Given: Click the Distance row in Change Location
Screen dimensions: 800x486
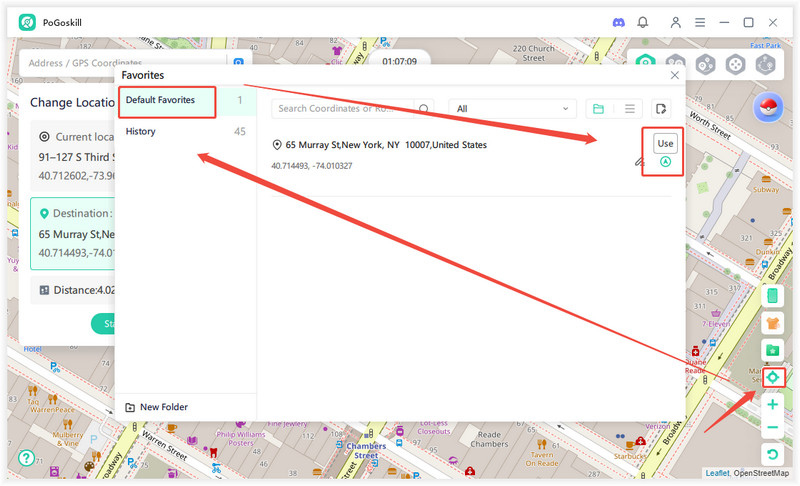Looking at the screenshot, I should pyautogui.click(x=73, y=290).
